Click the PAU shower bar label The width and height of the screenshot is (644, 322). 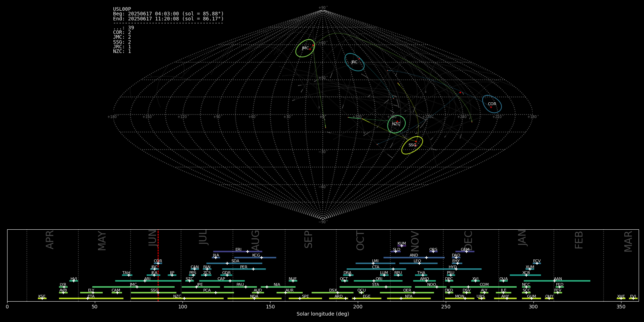tap(240, 285)
